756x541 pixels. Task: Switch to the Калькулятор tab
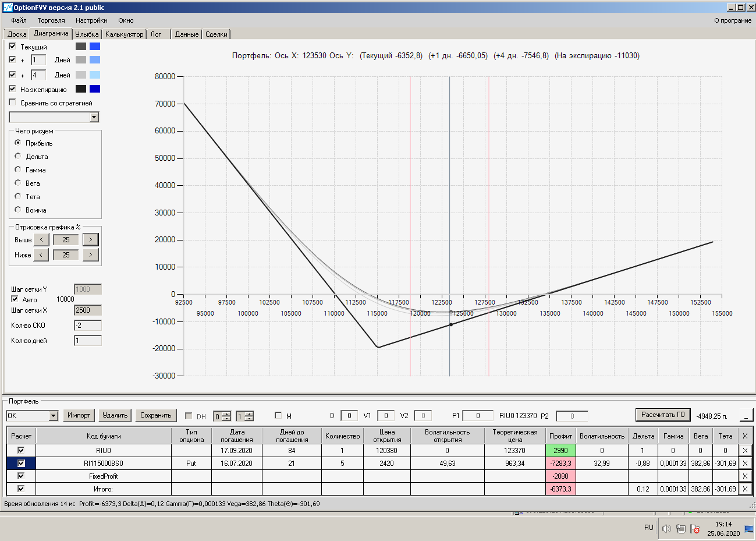(x=124, y=34)
